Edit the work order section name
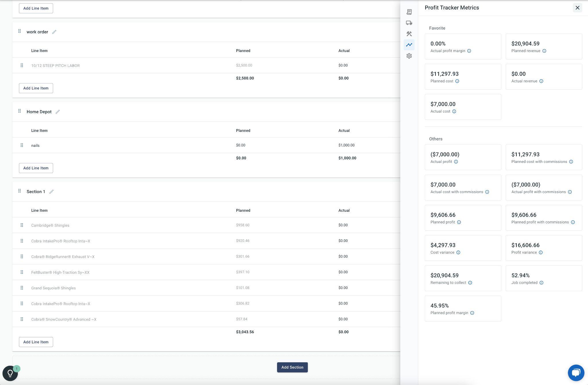 (54, 32)
